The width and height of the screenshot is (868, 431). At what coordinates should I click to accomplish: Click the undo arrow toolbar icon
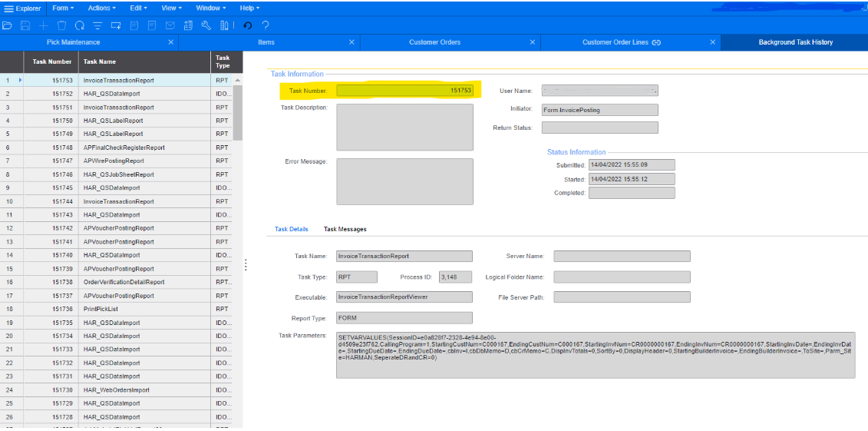point(247,25)
